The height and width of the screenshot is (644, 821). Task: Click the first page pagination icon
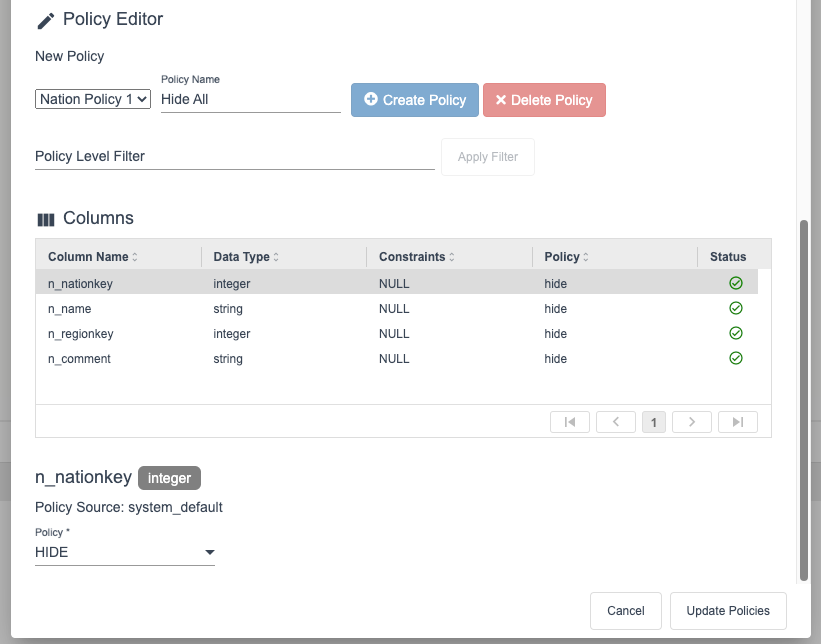570,422
